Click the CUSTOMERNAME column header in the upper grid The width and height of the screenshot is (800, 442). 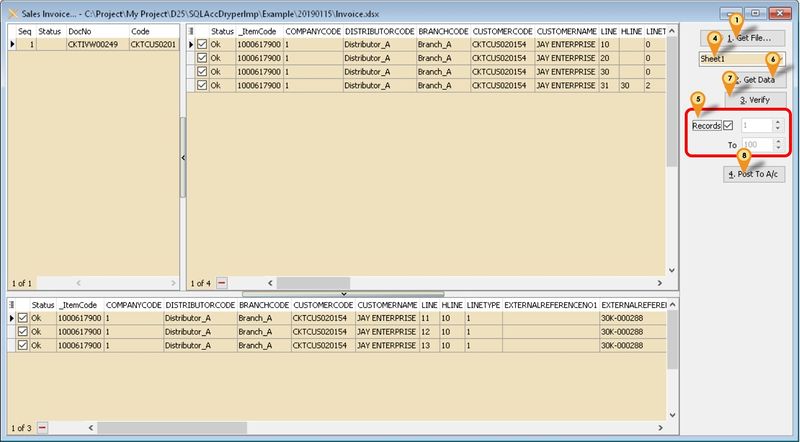tap(566, 31)
